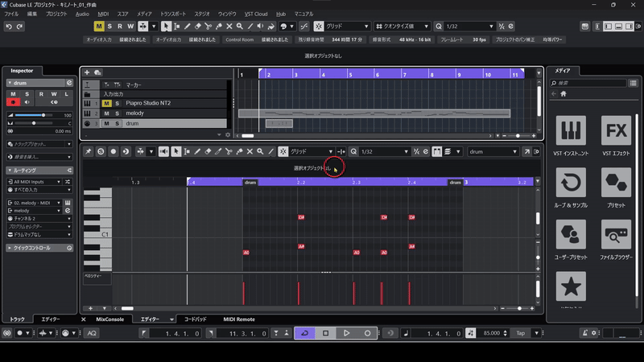Toggle the Cycle loop transport button
Image resolution: width=644 pixels, height=362 pixels.
coord(305,333)
